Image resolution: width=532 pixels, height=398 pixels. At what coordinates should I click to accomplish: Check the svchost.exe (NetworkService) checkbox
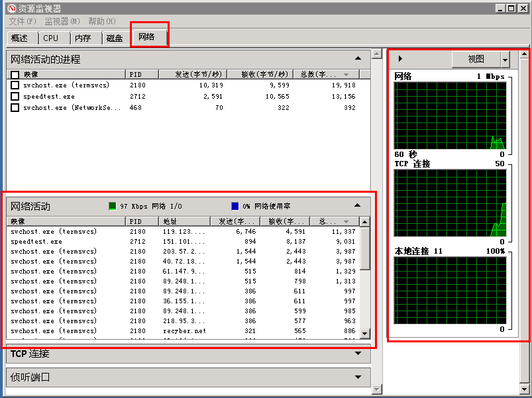(15, 108)
